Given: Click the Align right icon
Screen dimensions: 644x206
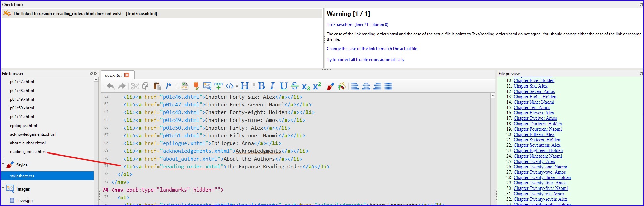Looking at the screenshot, I should [x=377, y=86].
